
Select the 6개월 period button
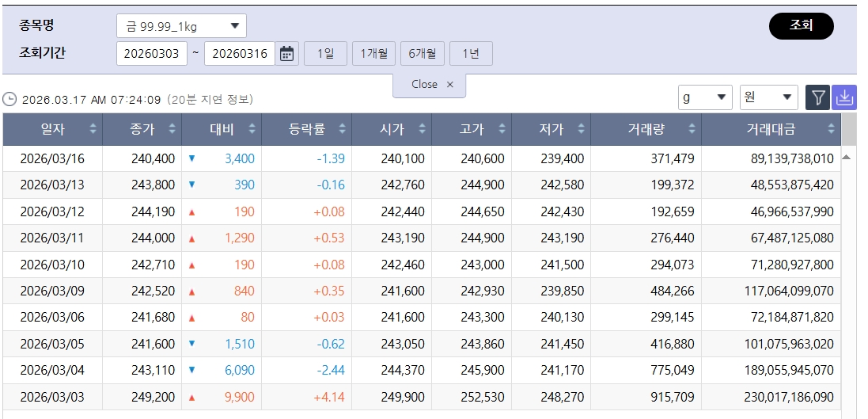pos(423,54)
